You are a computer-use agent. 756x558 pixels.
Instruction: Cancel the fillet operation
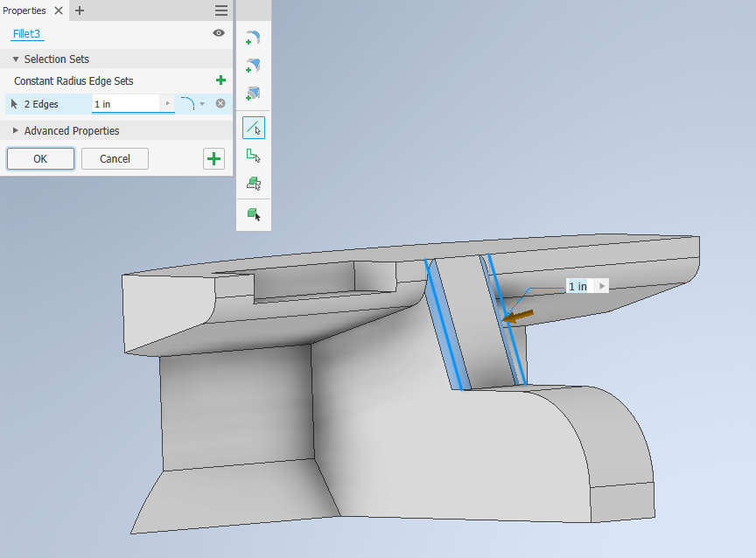click(115, 158)
